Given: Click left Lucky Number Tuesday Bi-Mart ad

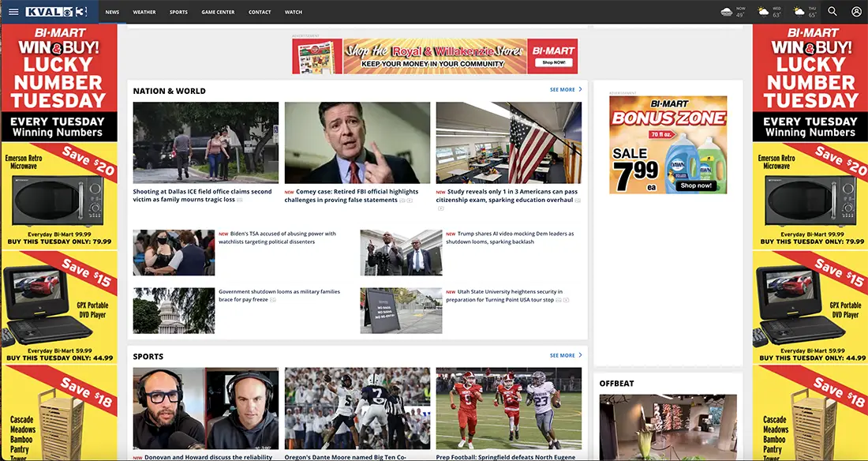Looking at the screenshot, I should pos(58,83).
